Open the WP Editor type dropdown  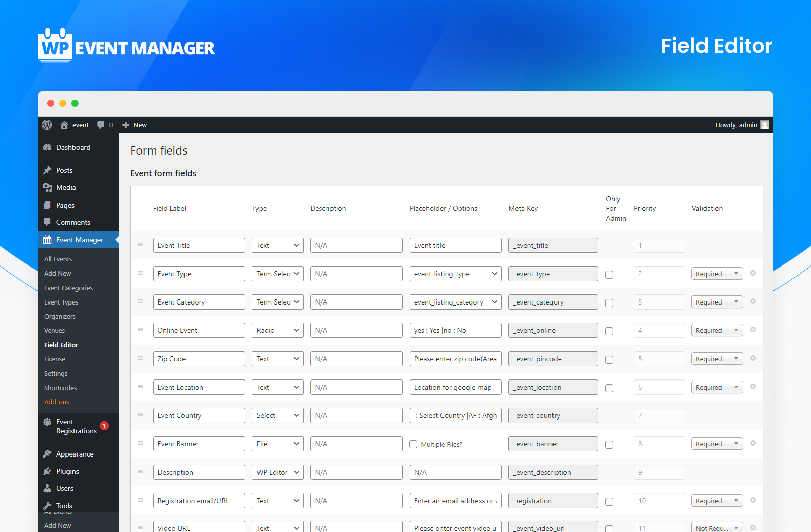278,472
